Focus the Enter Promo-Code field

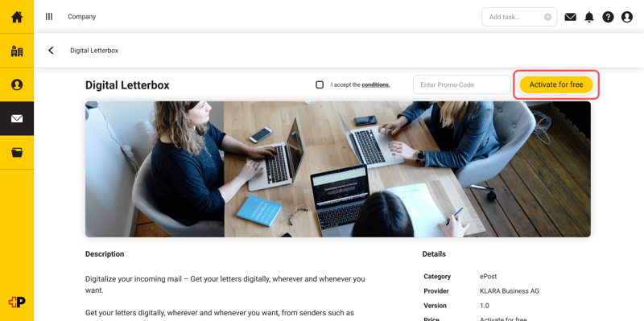click(x=462, y=84)
